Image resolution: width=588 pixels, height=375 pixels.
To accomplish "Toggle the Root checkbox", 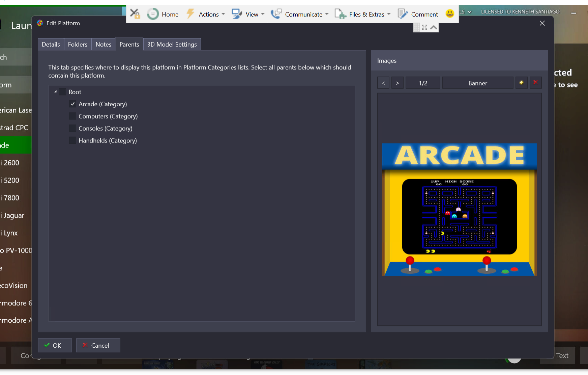I will [63, 92].
